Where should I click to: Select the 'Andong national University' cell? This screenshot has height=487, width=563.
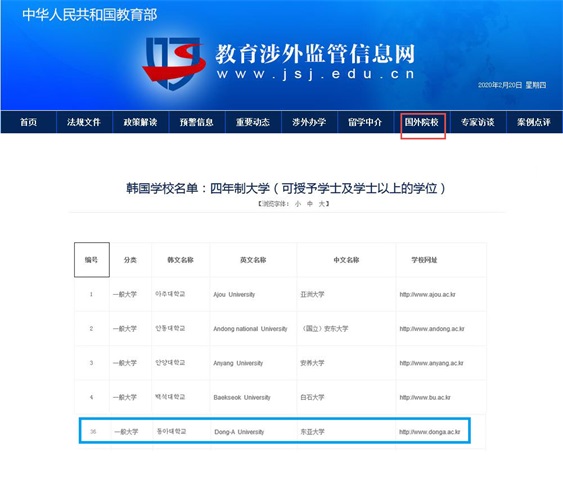click(x=253, y=329)
